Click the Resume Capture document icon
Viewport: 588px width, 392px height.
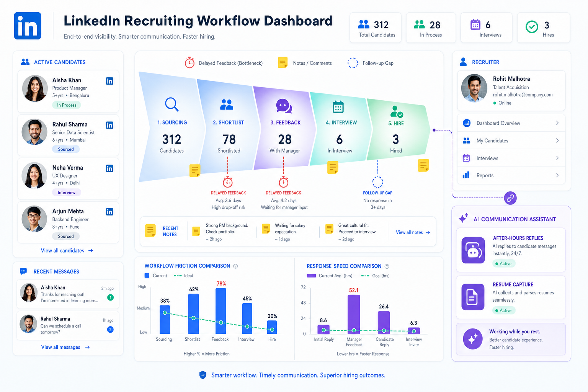pyautogui.click(x=472, y=297)
